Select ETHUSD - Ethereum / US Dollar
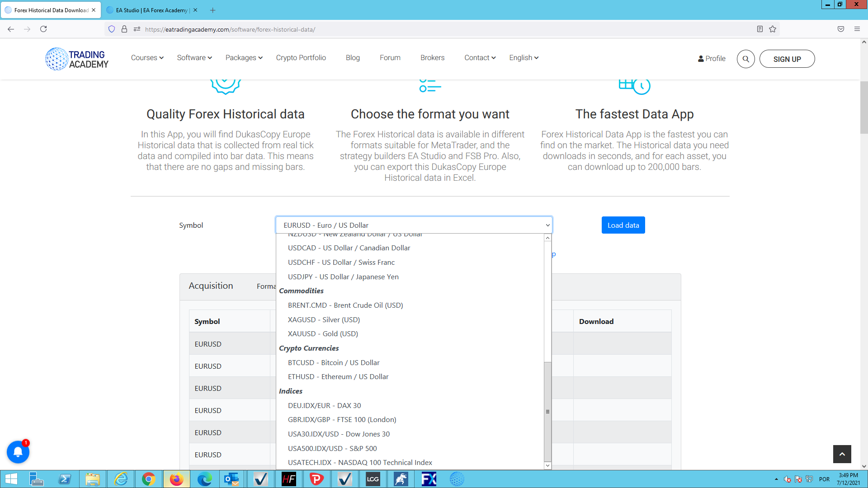The height and width of the screenshot is (488, 868). tap(410, 377)
